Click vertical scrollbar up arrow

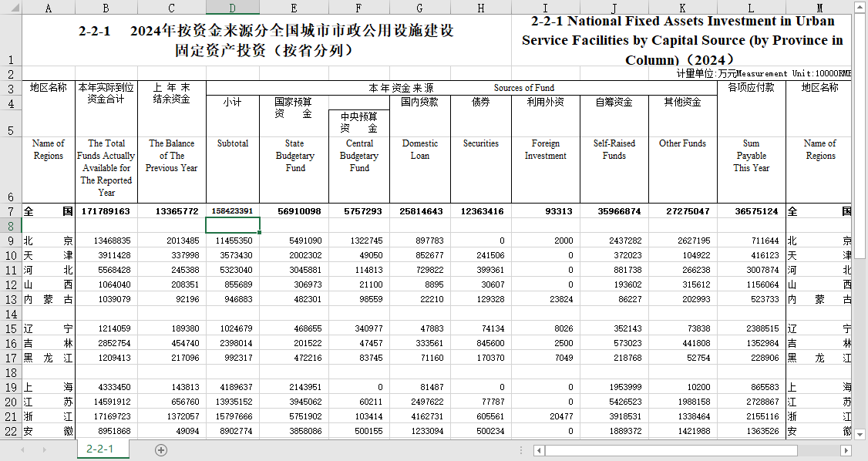(860, 7)
